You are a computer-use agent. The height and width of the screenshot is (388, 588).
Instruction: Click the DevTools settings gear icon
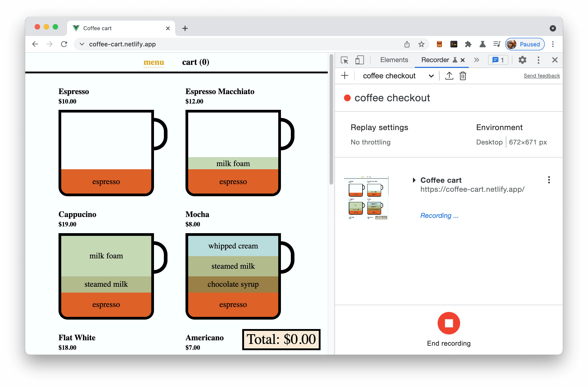pyautogui.click(x=523, y=61)
